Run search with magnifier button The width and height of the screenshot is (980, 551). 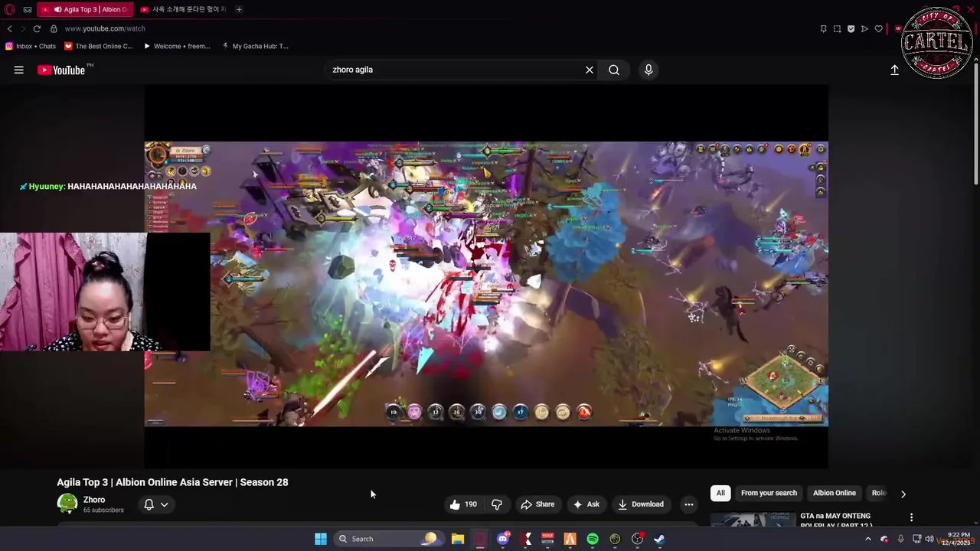pyautogui.click(x=614, y=70)
